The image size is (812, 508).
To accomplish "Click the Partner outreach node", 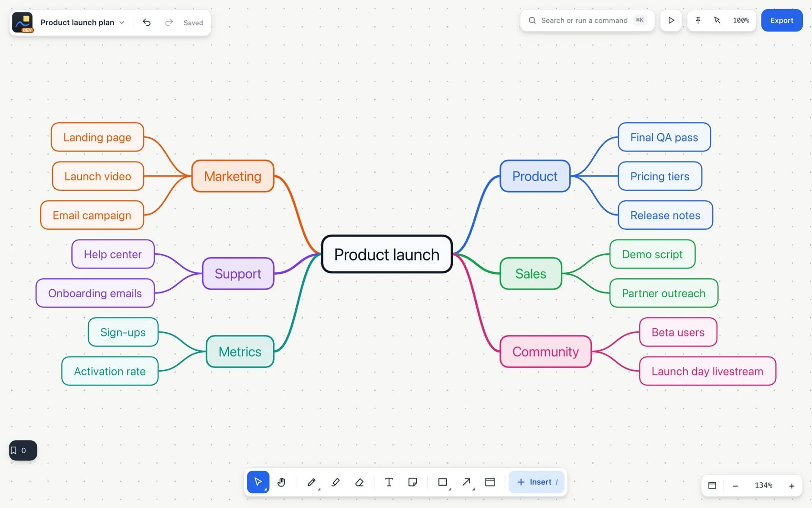I will 664,293.
